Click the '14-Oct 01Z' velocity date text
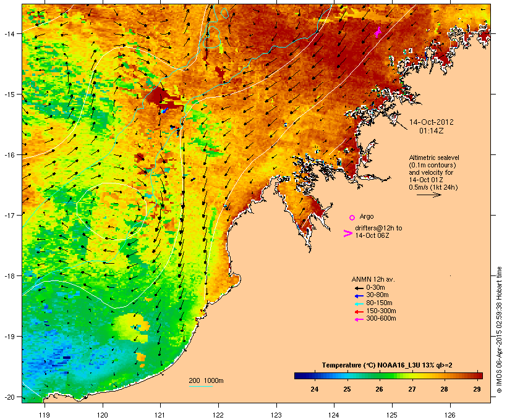The image size is (507, 420). [x=426, y=180]
